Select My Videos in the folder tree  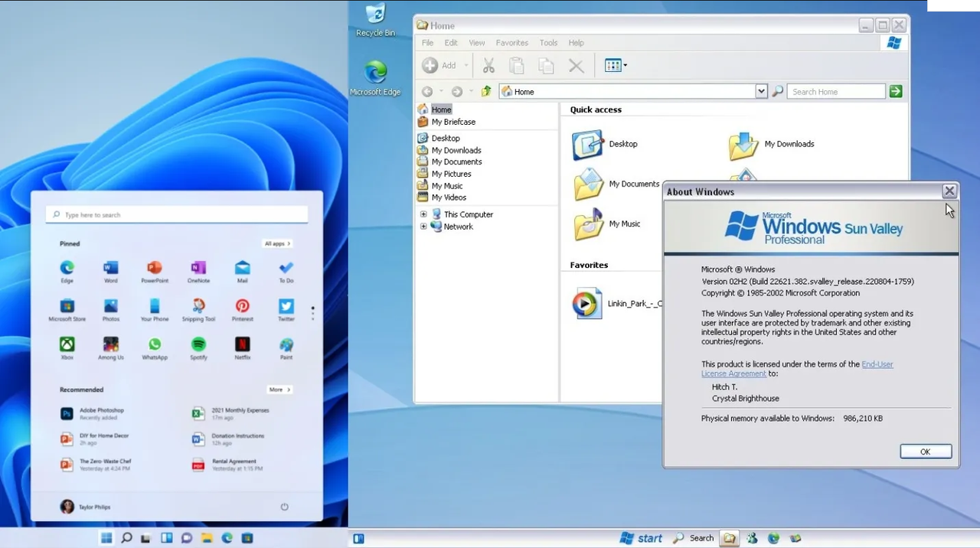442,197
